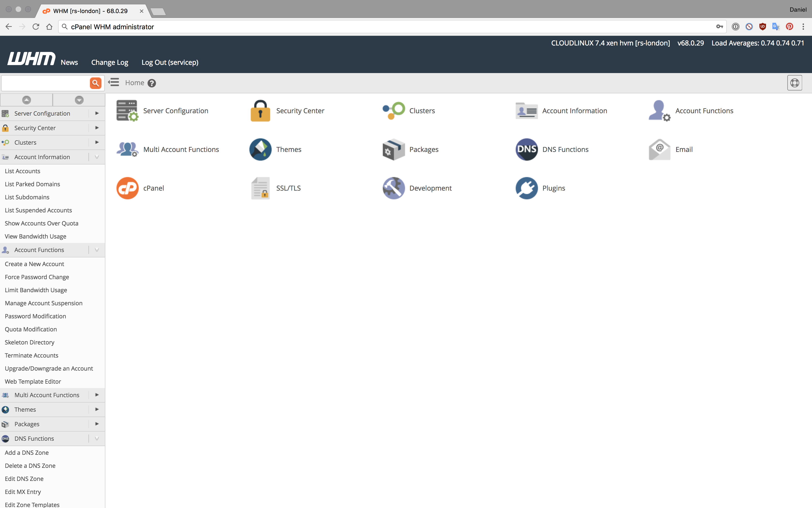Open the Account Information card icon
Screen dimensions: 812x508
526,111
